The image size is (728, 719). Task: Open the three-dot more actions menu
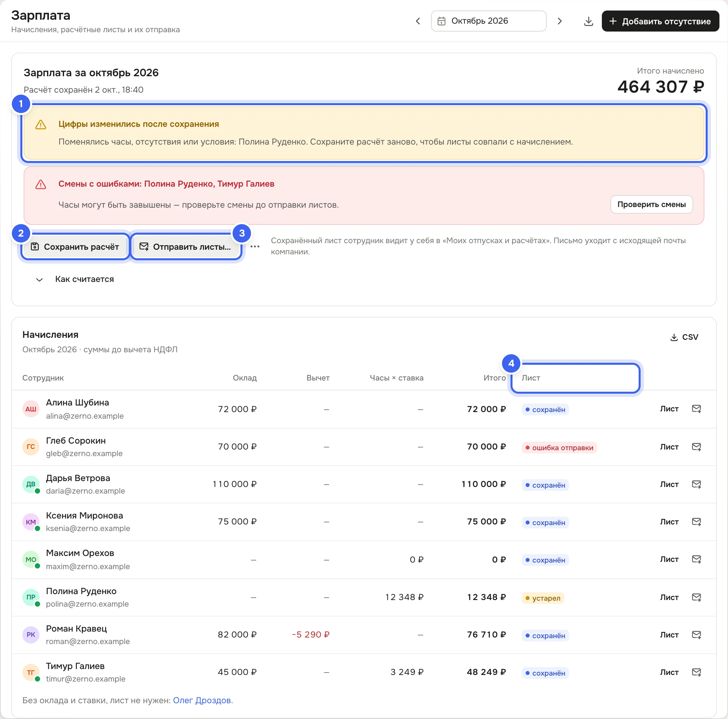255,246
